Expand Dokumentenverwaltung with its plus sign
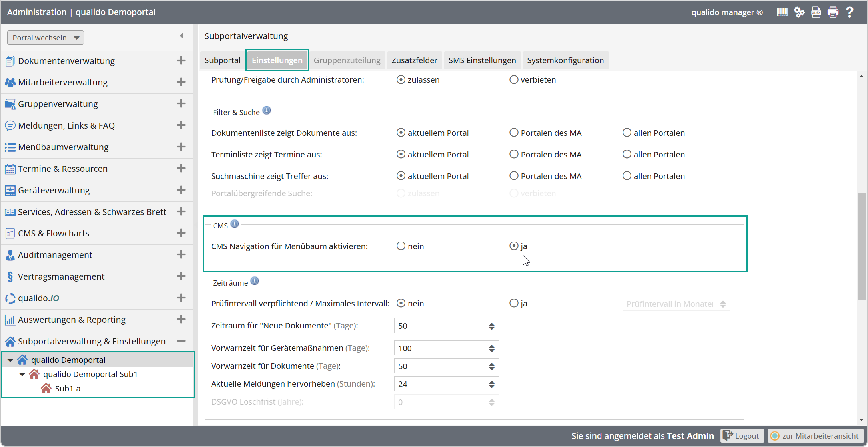This screenshot has width=868, height=447. [x=181, y=60]
